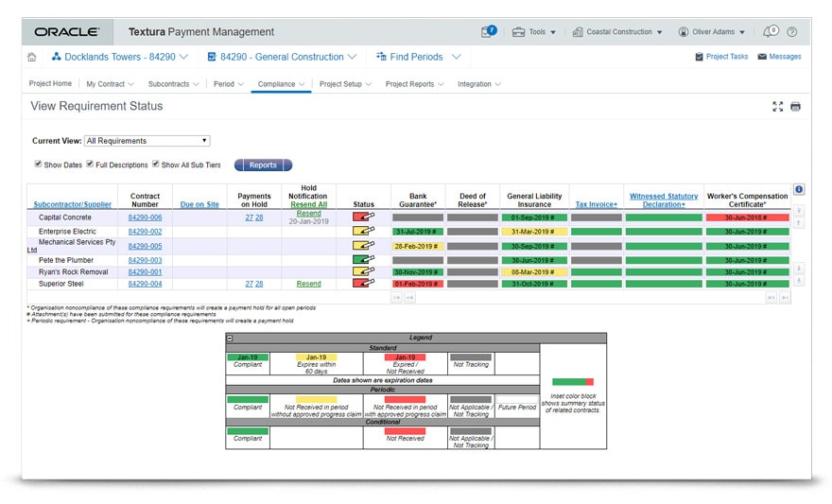This screenshot has width=832, height=504.
Task: Click the Tools briefcase icon
Action: tap(518, 32)
